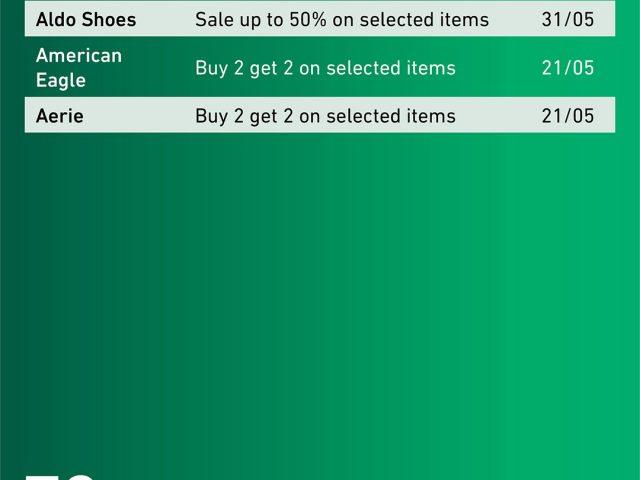
Task: Click 'selected items' in the Aerie row
Action: 391,116
